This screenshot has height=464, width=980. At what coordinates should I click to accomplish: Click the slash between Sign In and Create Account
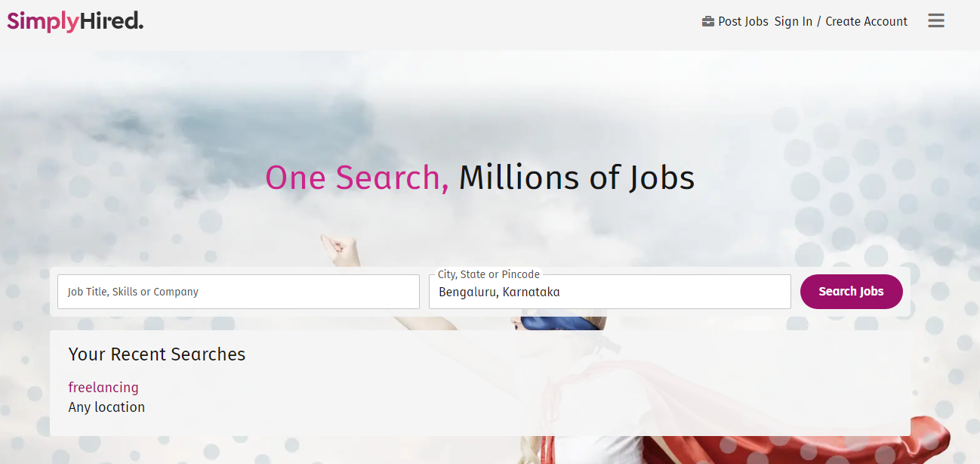tap(819, 21)
